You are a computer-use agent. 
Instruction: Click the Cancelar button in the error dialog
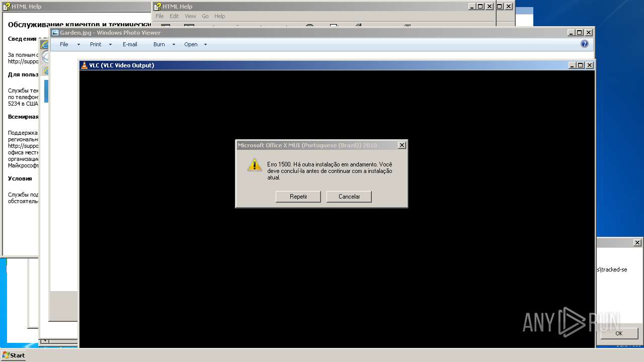click(x=349, y=197)
